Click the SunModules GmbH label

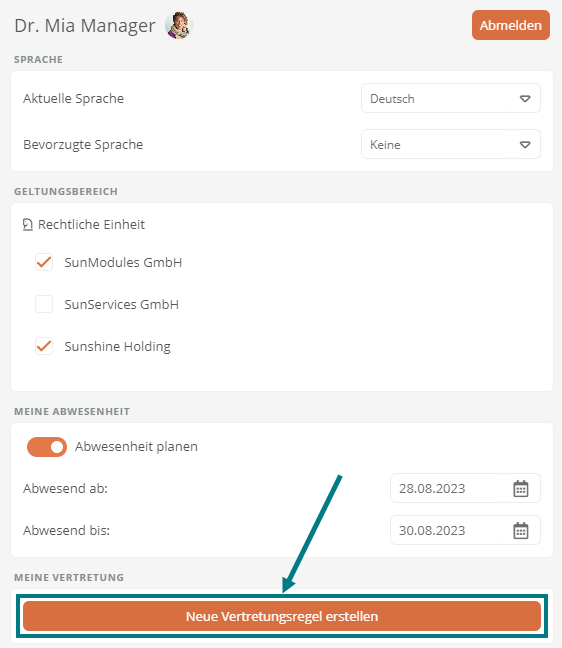point(123,262)
